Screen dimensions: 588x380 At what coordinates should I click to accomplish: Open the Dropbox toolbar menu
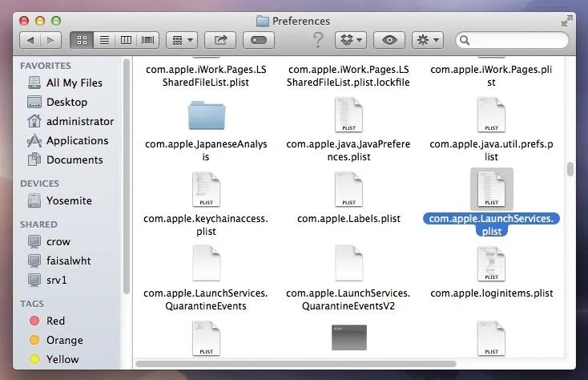[351, 40]
